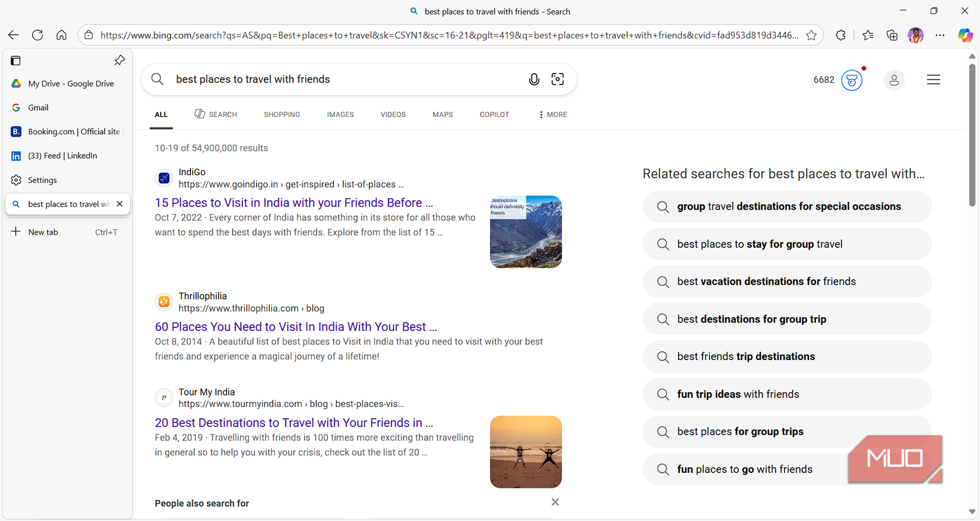The image size is (980, 521).
Task: Click the Microsoft Rewards medal icon
Action: coord(852,80)
